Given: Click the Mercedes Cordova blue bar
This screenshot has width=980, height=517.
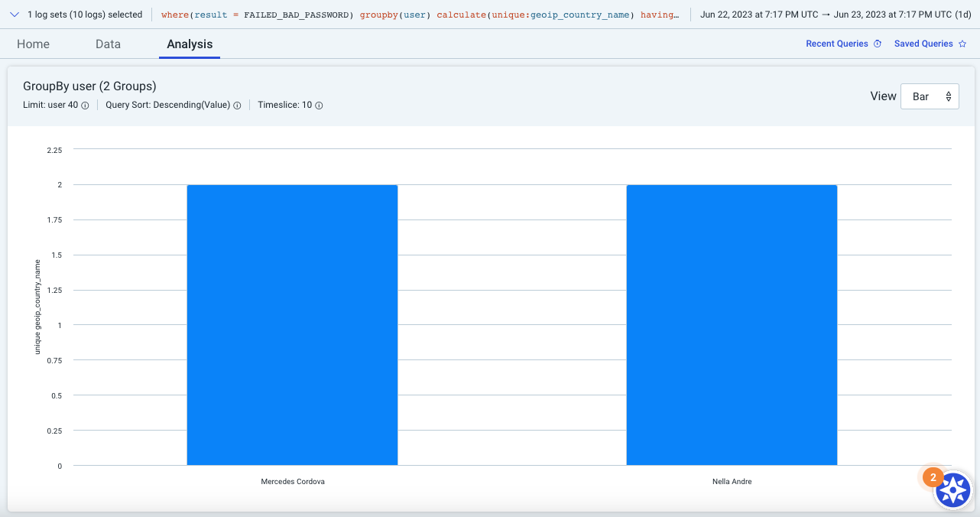Looking at the screenshot, I should [292, 325].
